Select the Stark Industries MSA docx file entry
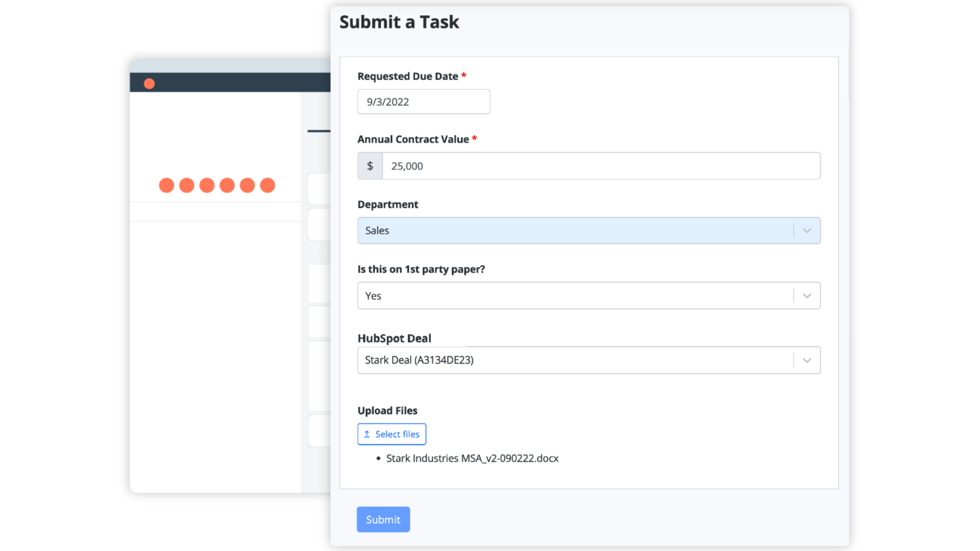This screenshot has width=980, height=551. click(x=472, y=458)
